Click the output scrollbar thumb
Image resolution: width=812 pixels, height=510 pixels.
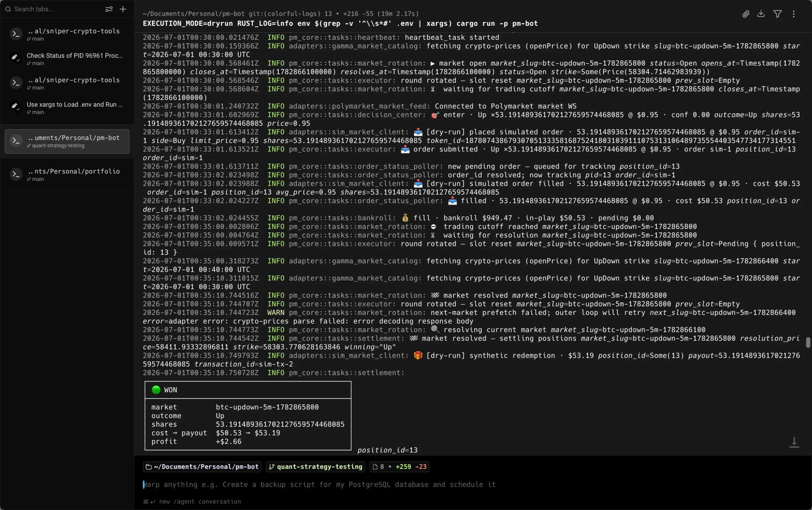808,342
